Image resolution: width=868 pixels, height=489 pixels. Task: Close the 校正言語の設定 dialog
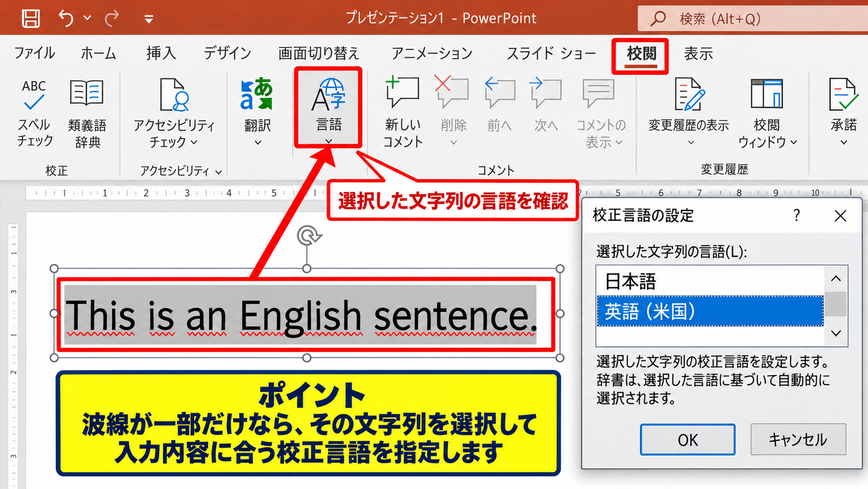pyautogui.click(x=840, y=216)
